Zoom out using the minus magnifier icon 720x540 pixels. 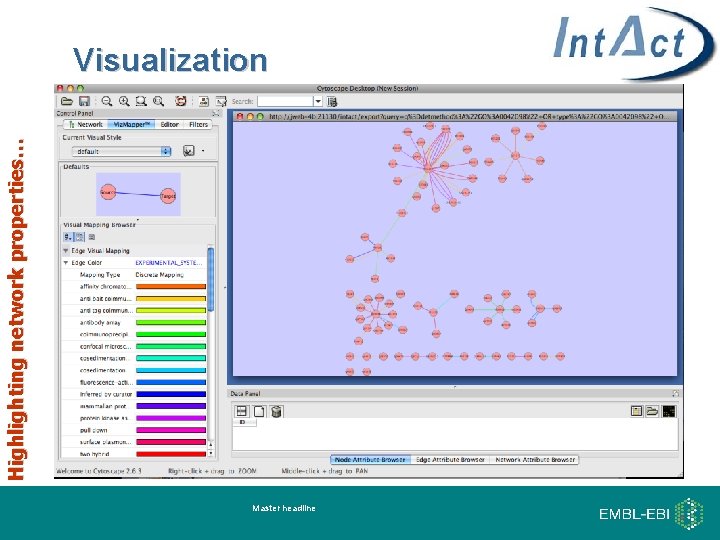coord(107,101)
